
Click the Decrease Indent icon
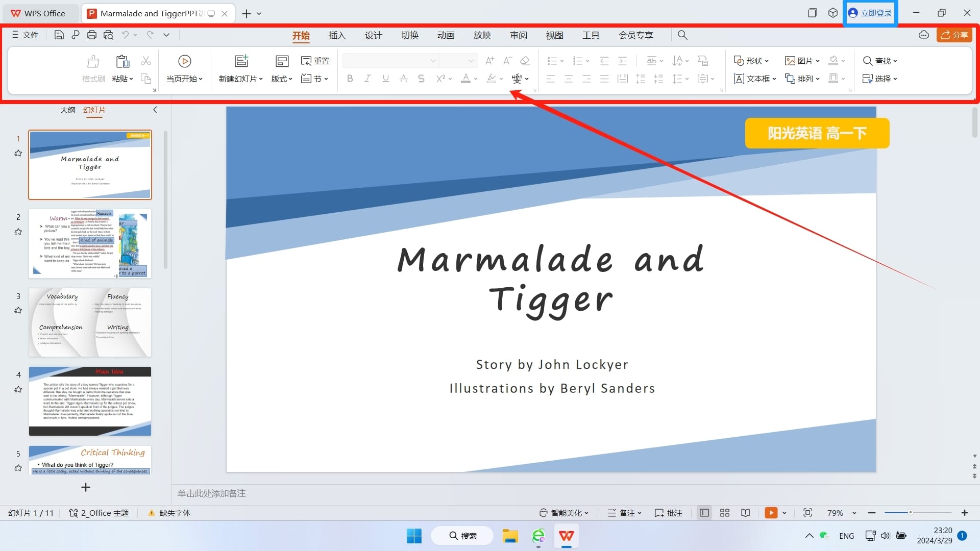click(604, 61)
